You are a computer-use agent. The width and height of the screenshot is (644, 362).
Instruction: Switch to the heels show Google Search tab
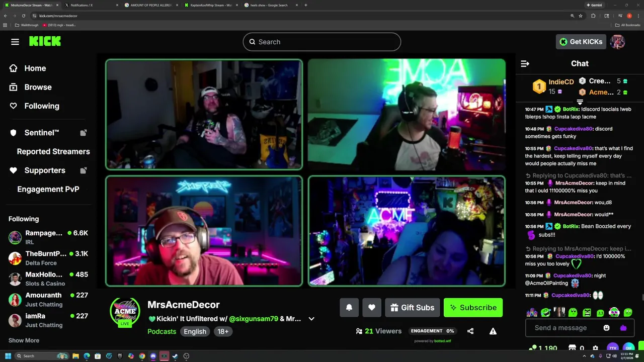tap(271, 5)
